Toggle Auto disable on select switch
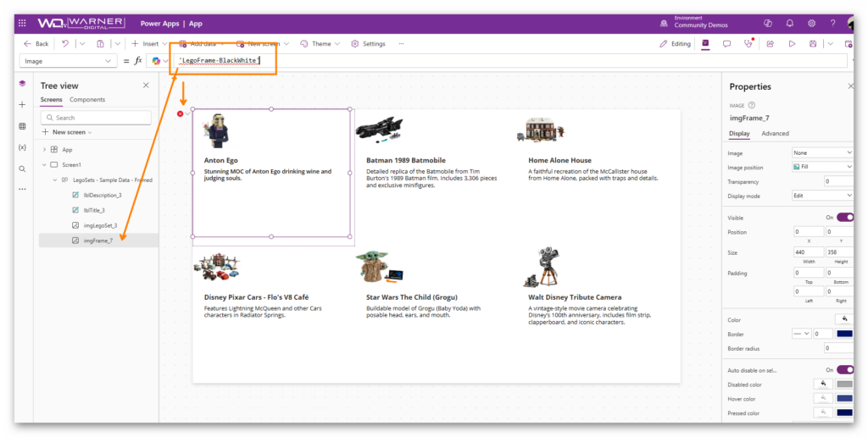The width and height of the screenshot is (868, 437). [845, 369]
